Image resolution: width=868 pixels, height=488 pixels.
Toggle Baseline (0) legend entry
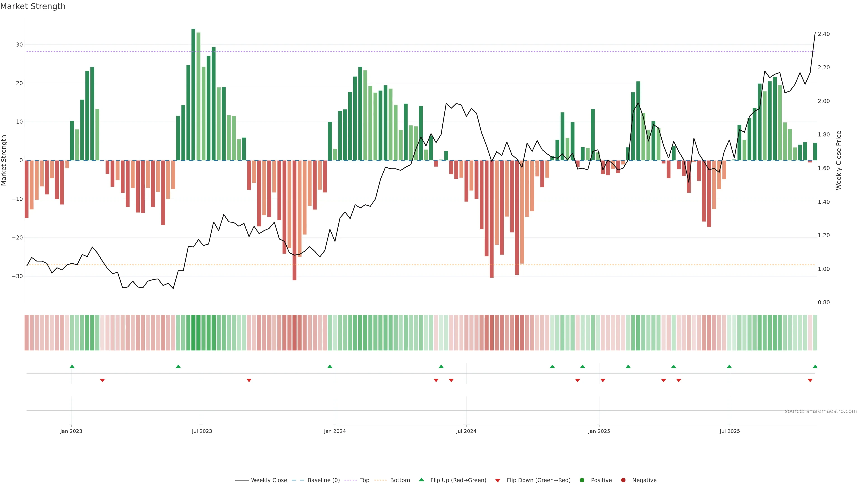coord(323,480)
